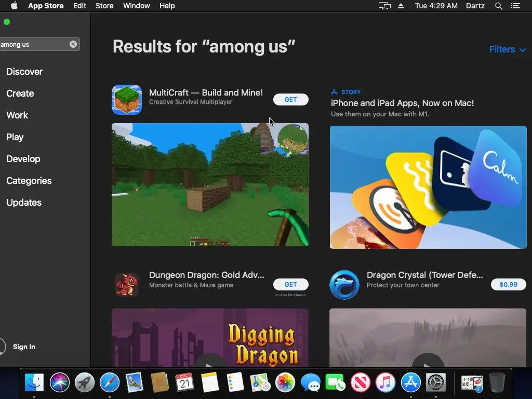532x399 pixels.
Task: Open the Help menu
Action: click(167, 6)
